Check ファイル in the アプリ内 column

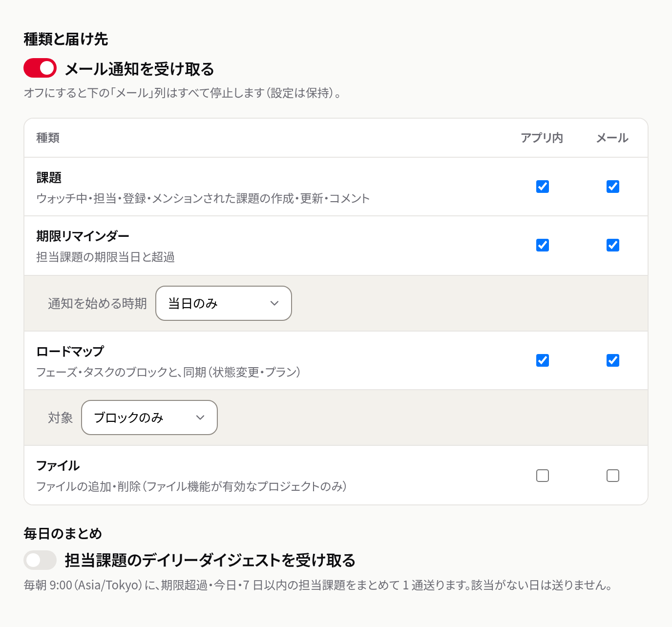[543, 476]
